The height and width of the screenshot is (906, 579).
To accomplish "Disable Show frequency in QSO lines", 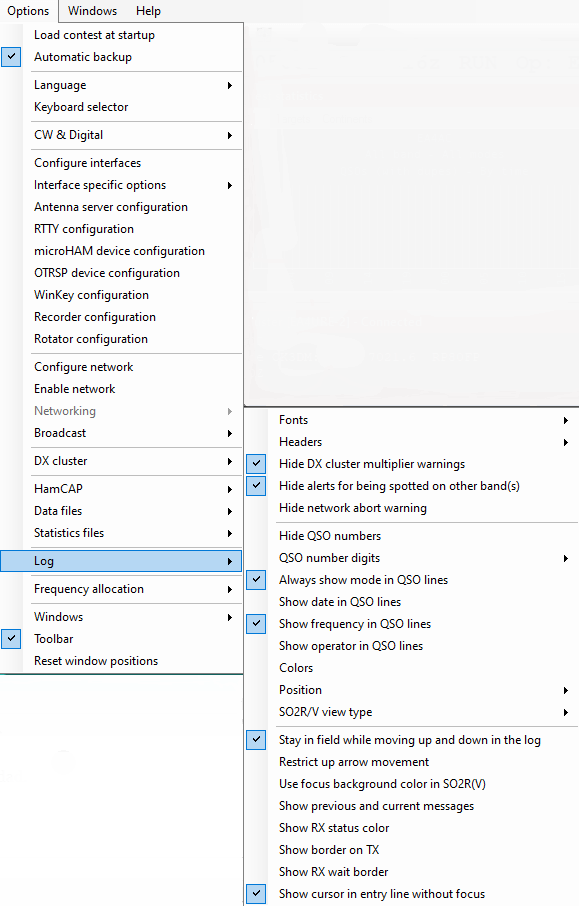I will point(256,623).
